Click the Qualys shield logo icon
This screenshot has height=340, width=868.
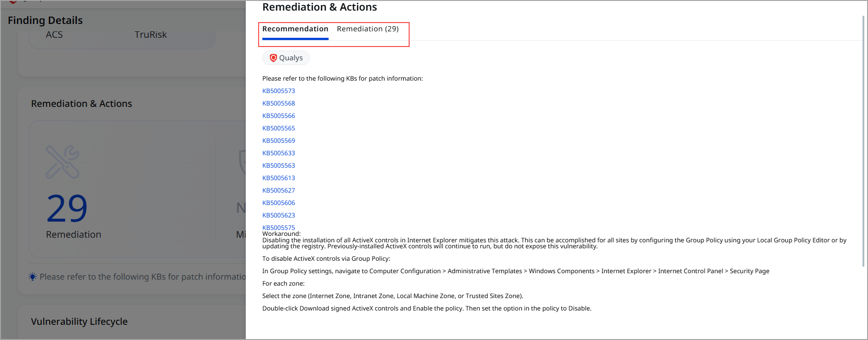click(273, 58)
